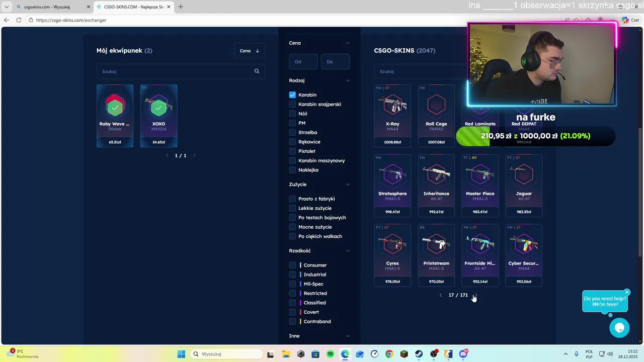Open Discord from the taskbar
644x362 pixels.
(x=463, y=354)
